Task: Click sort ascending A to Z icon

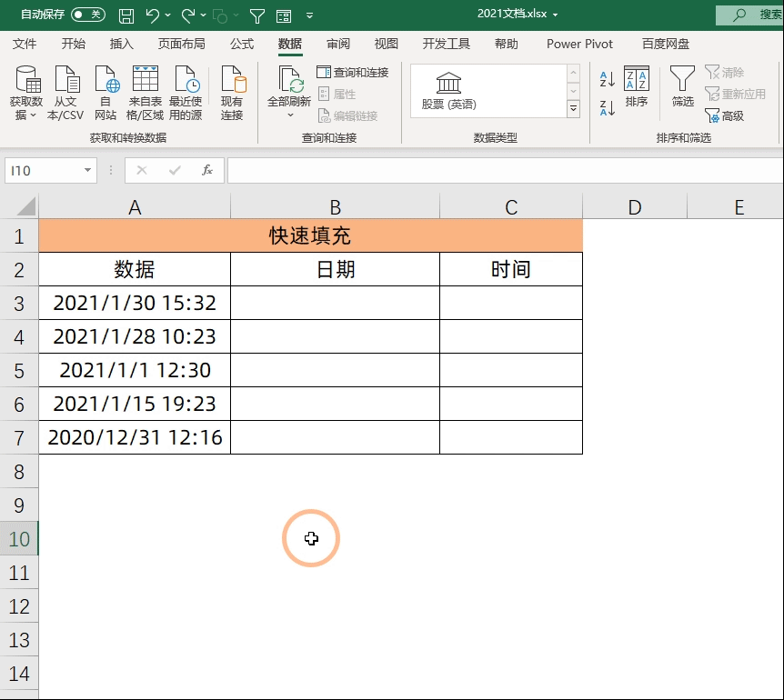Action: (607, 78)
